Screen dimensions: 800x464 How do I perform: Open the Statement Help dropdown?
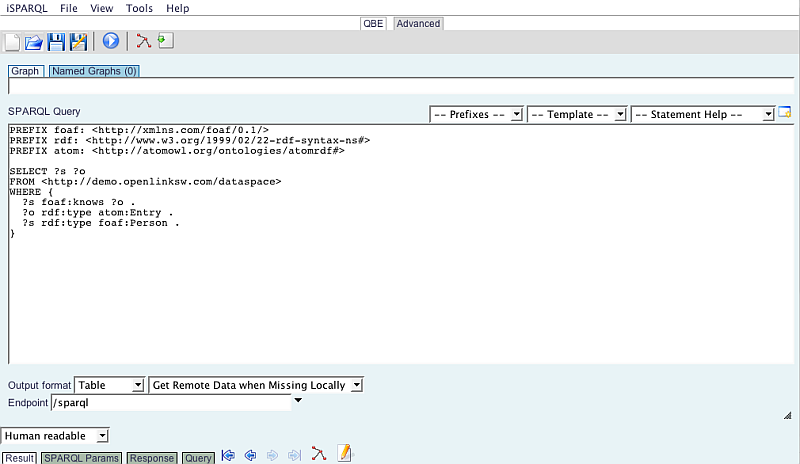click(703, 114)
